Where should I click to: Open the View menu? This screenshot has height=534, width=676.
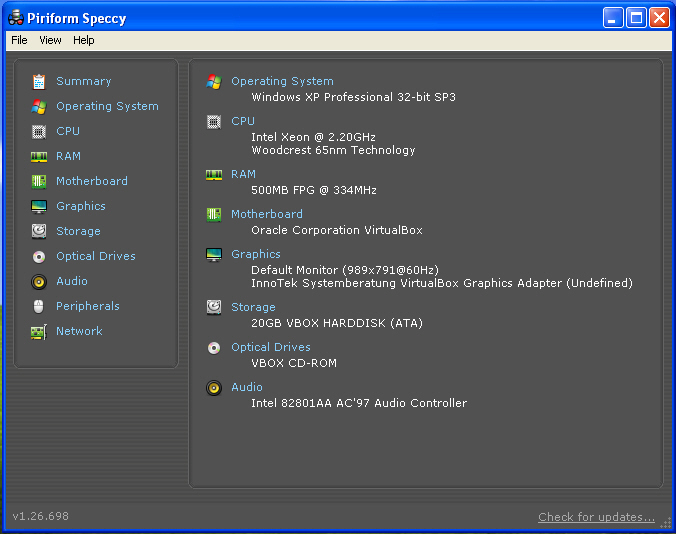tap(50, 40)
